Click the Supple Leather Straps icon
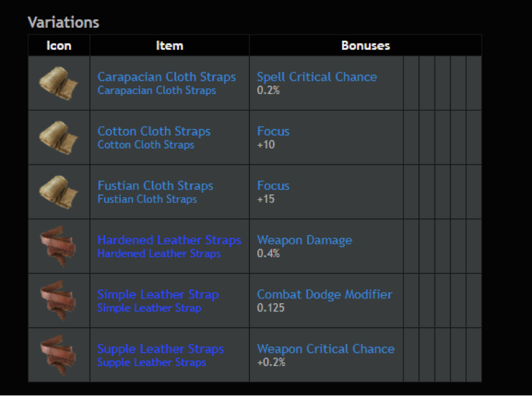 (x=58, y=355)
